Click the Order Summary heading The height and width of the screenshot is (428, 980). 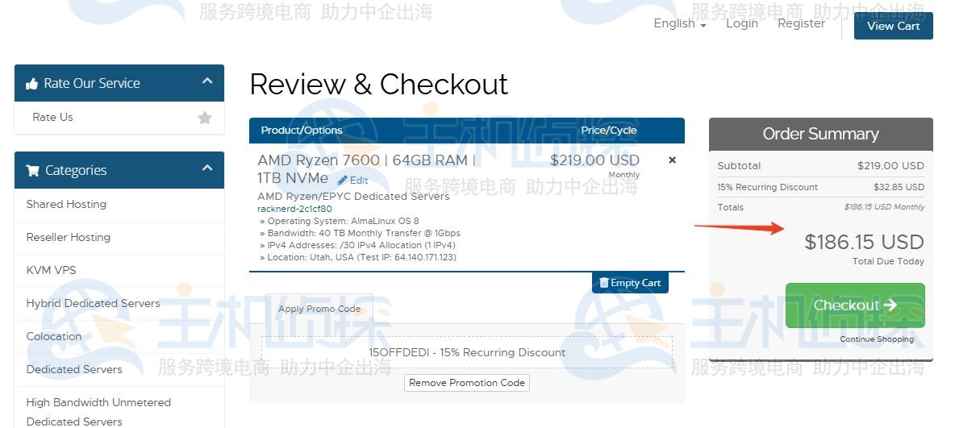821,134
